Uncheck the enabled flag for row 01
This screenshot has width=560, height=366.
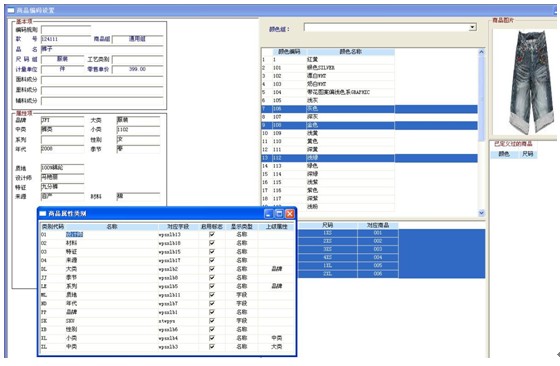click(x=212, y=234)
